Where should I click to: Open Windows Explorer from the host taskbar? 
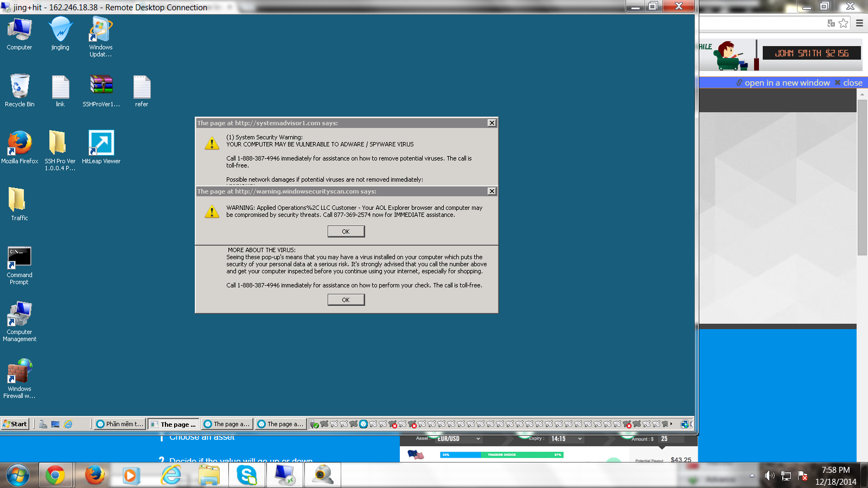click(x=209, y=476)
